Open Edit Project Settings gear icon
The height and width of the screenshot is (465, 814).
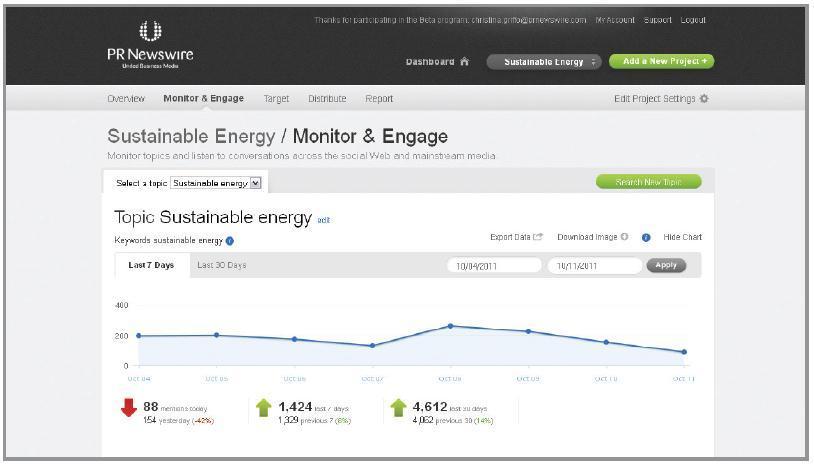(x=704, y=99)
